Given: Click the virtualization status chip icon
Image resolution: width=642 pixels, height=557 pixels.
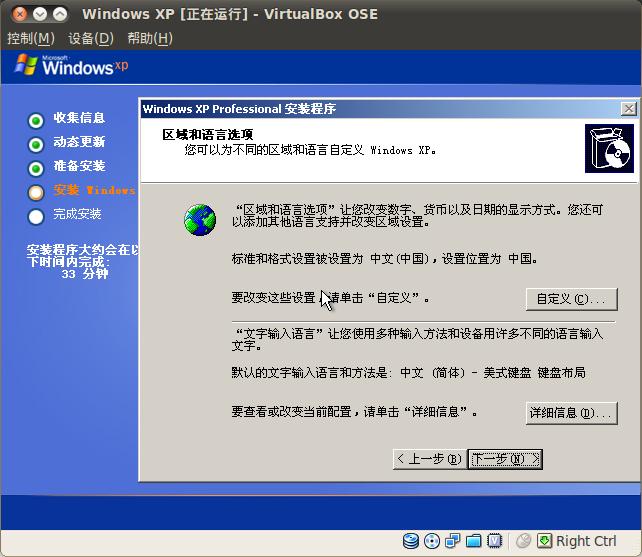Looking at the screenshot, I should pyautogui.click(x=495, y=541).
